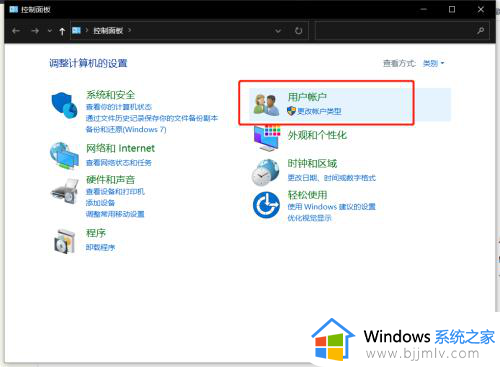Image resolution: width=500 pixels, height=367 pixels.
Task: Open 备份和还原(Windows 7) link
Action: [126, 129]
